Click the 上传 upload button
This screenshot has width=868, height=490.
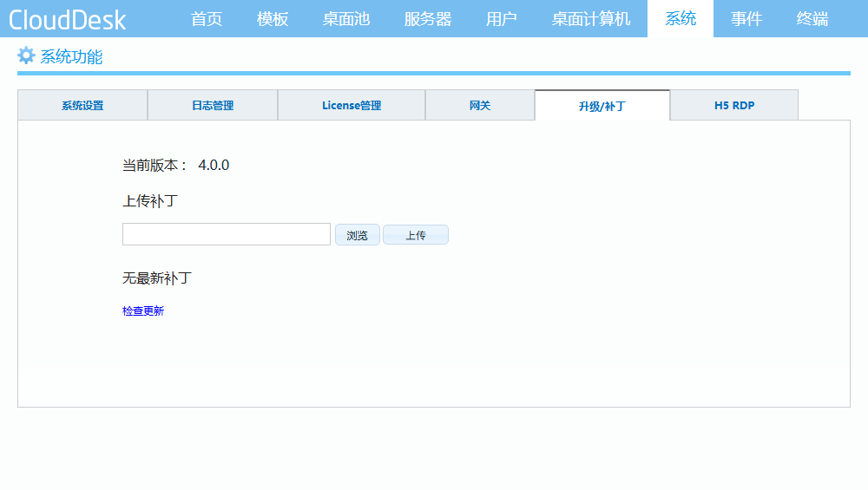coord(416,235)
